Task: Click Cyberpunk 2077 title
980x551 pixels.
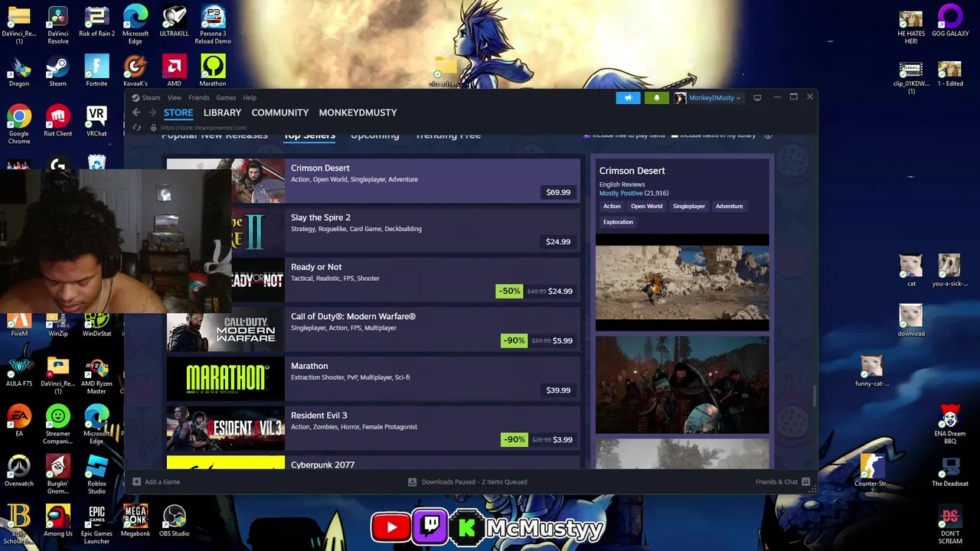Action: pos(322,465)
